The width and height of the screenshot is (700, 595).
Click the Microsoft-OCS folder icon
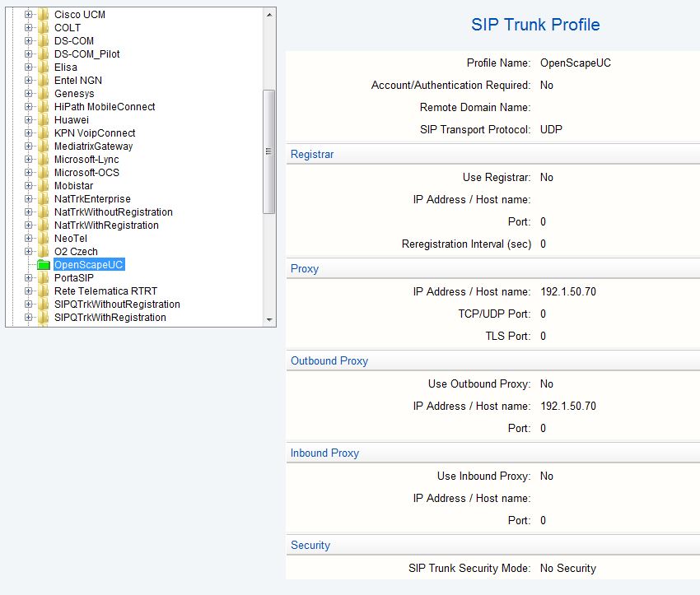pos(44,173)
